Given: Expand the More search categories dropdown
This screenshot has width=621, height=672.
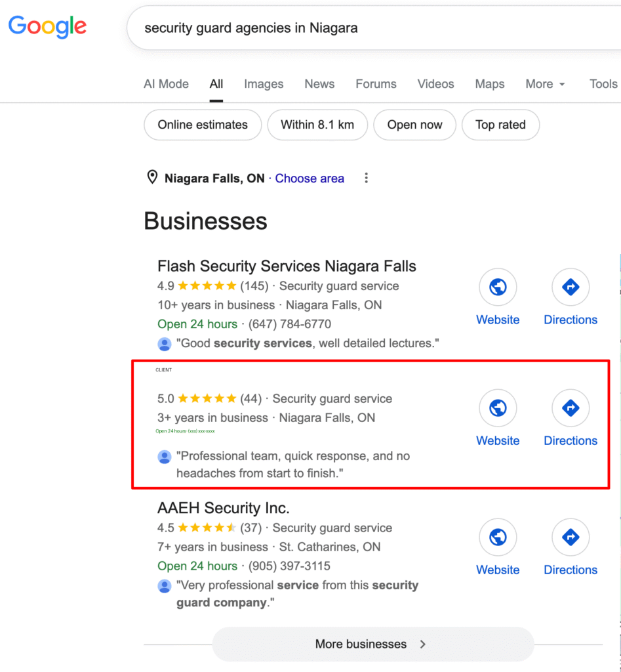Looking at the screenshot, I should [545, 84].
